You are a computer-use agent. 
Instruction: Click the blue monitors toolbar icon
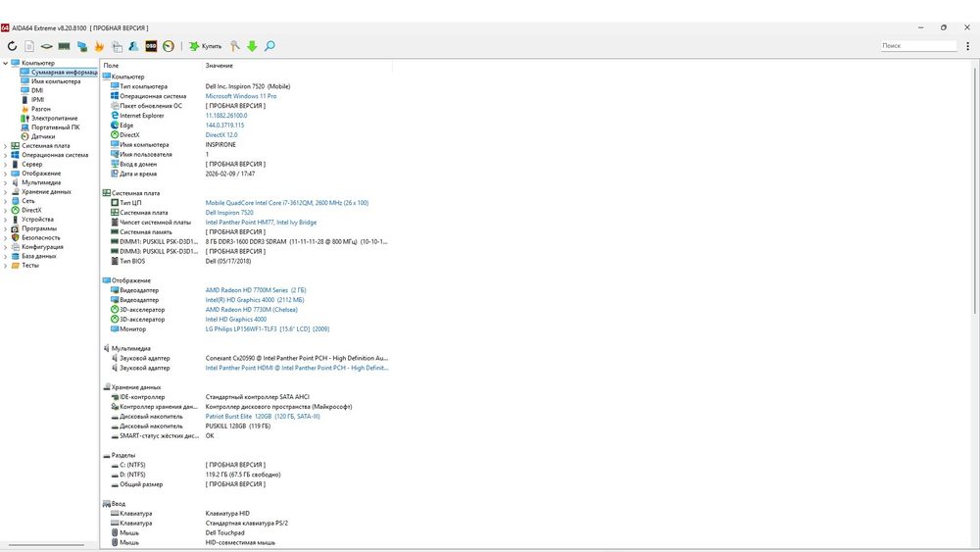click(x=82, y=46)
